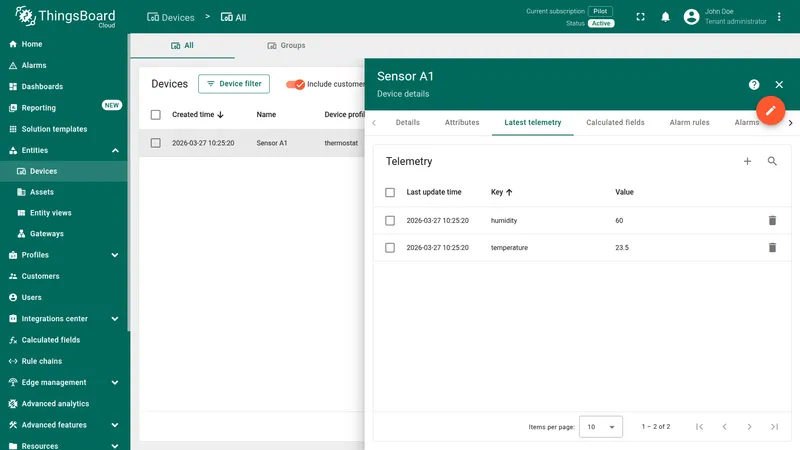
Task: Close the Sensor A1 details panel
Action: (779, 85)
